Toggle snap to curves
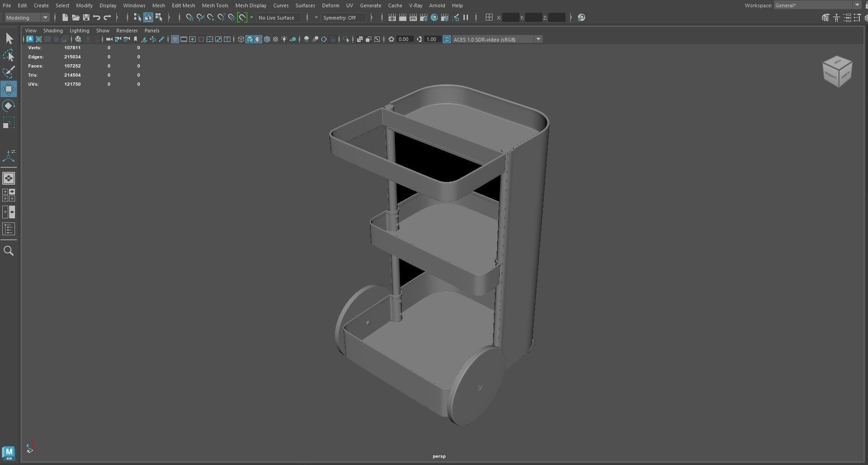The width and height of the screenshot is (868, 465). [200, 17]
